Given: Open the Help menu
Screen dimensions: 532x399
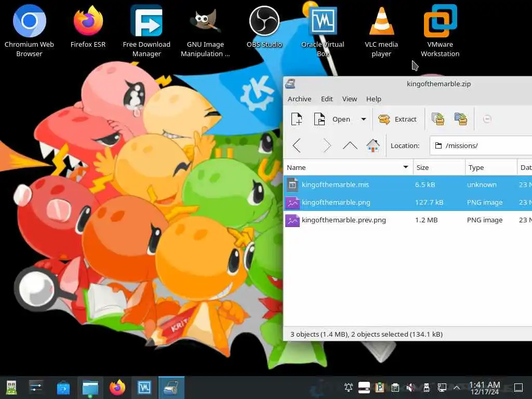Looking at the screenshot, I should pyautogui.click(x=374, y=99).
